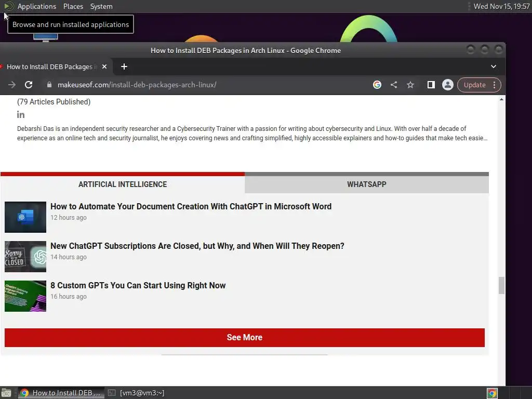Open New ChatGPT Subscriptions Are Closed article
532x399 pixels.
[x=197, y=246]
